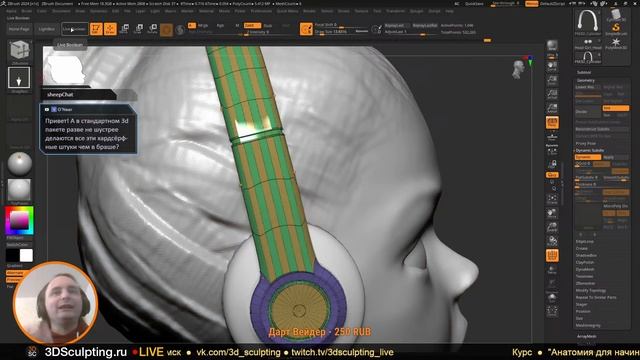Select the Cylinder3D tool
The height and width of the screenshot is (360, 640).
[x=616, y=14]
